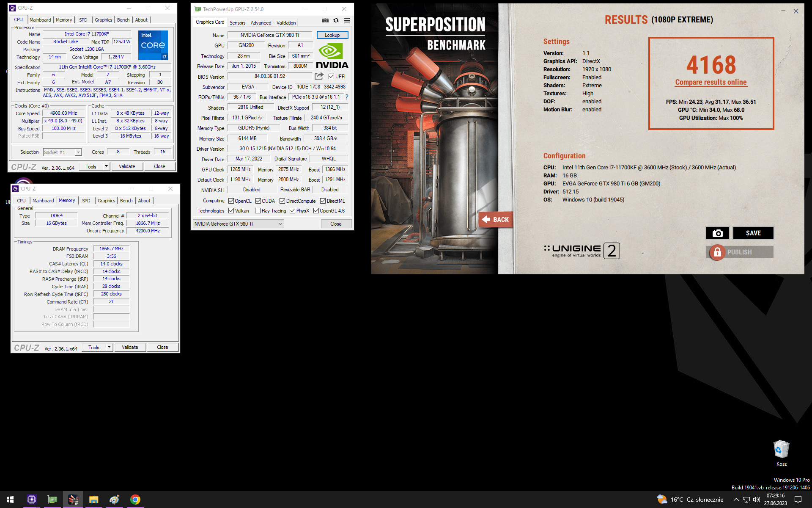This screenshot has width=812, height=508.
Task: Click the Paint-like palette taskbar icon
Action: 115,500
